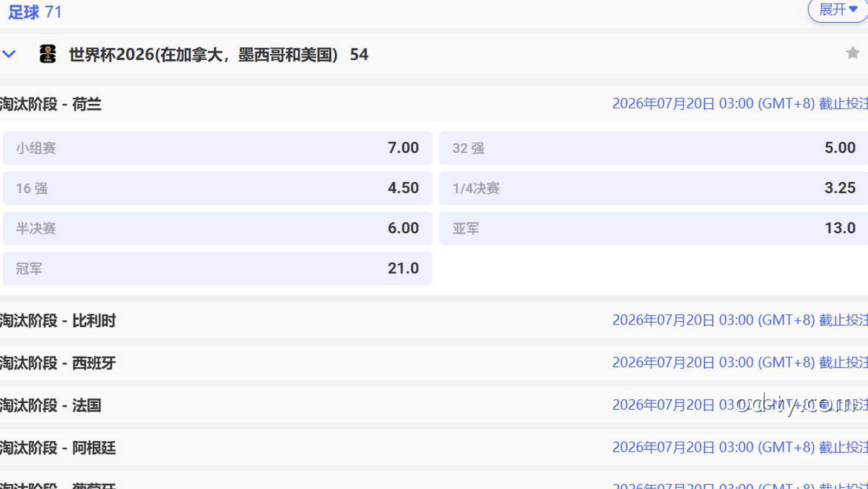Select 冠军 at odds 21.0

[217, 268]
